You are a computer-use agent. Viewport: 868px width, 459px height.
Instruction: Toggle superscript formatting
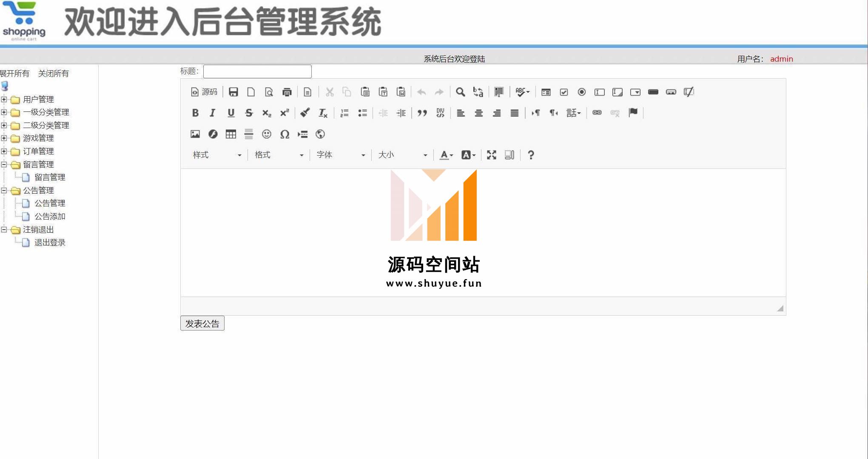[285, 113]
